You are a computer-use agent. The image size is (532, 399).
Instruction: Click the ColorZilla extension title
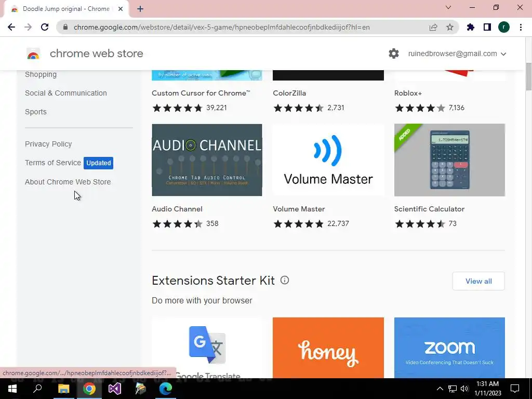289,93
